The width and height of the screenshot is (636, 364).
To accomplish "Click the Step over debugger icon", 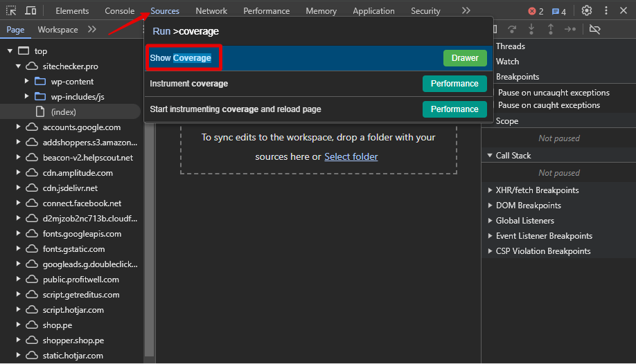I will [x=512, y=29].
